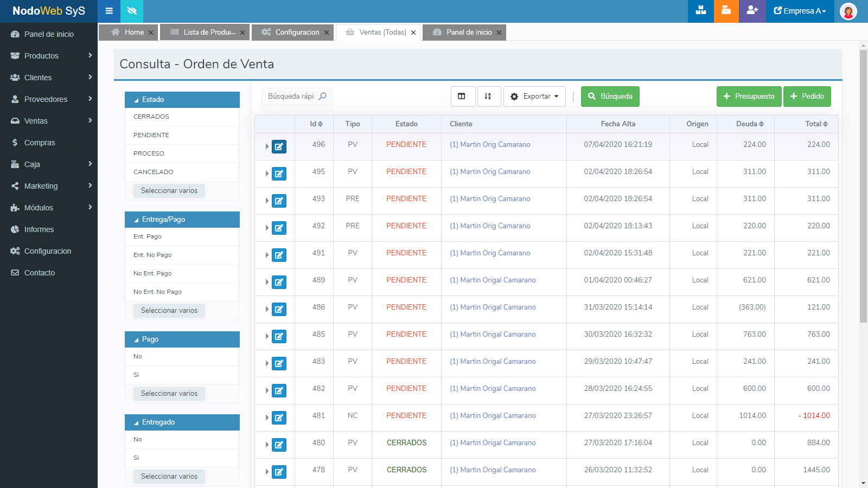Expand row details for order 495

[267, 174]
